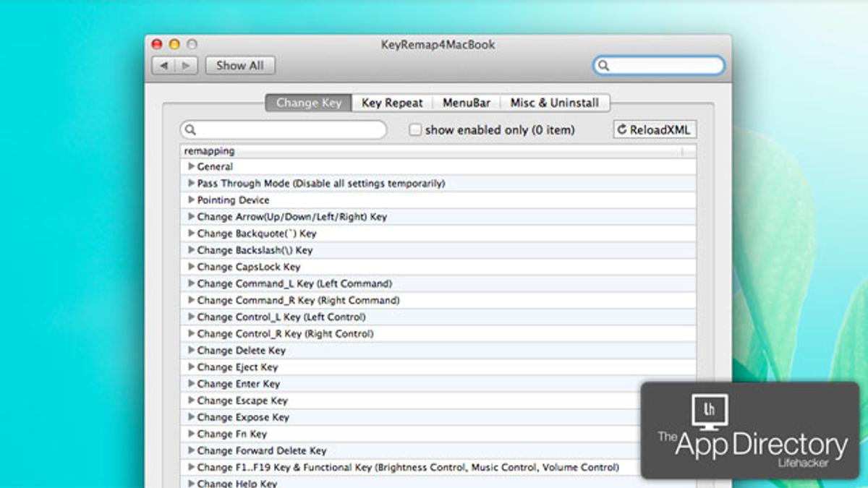The width and height of the screenshot is (868, 488).
Task: Enable the show enabled only checkbox
Action: [x=415, y=130]
